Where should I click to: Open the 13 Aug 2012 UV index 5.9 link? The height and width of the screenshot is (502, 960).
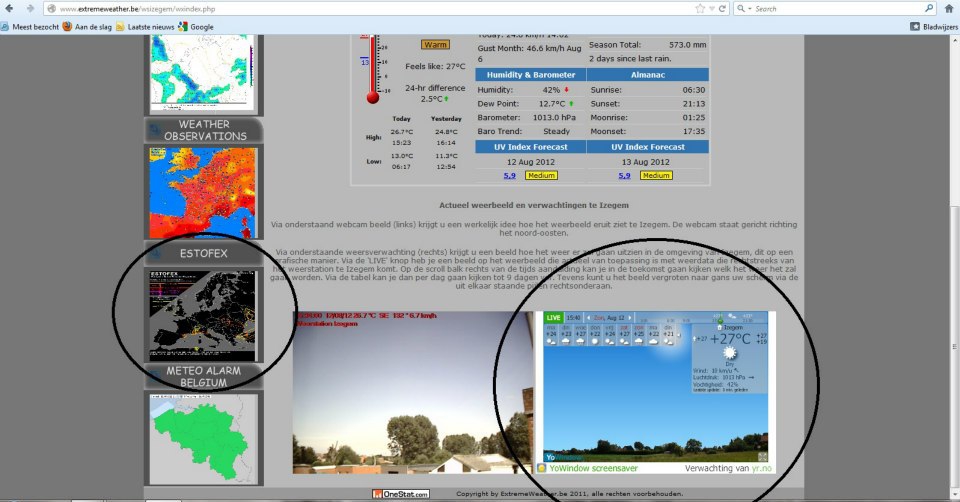click(624, 176)
